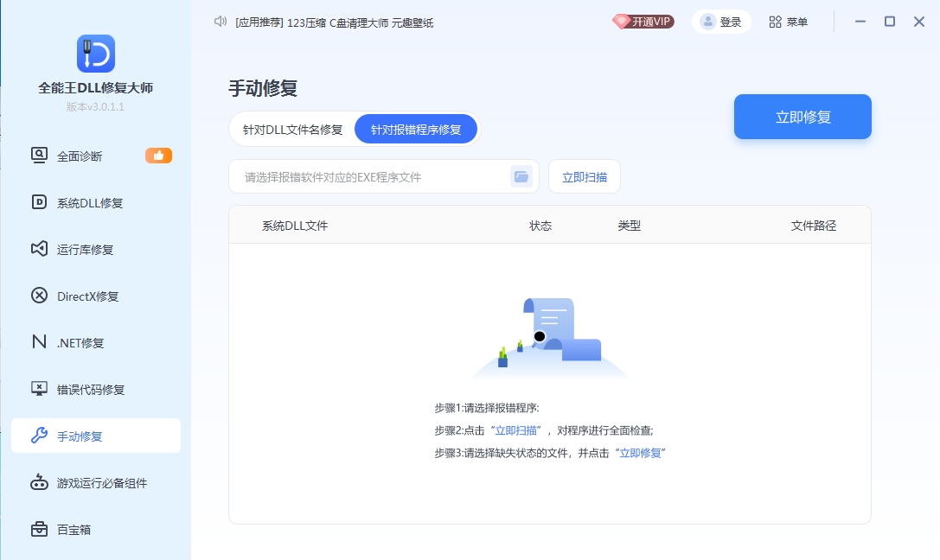Open the 菜单 menu
Screen dimensions: 940x560
[x=796, y=22]
